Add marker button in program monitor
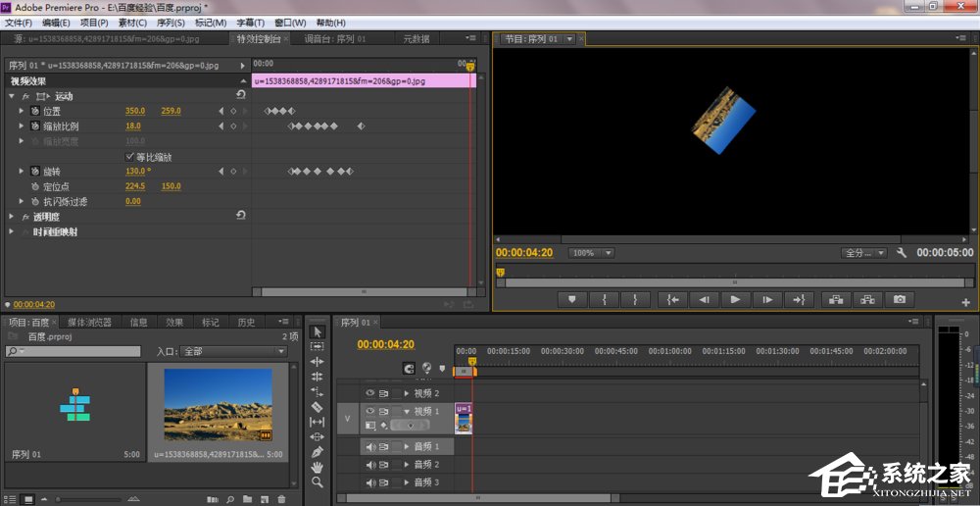 (572, 300)
